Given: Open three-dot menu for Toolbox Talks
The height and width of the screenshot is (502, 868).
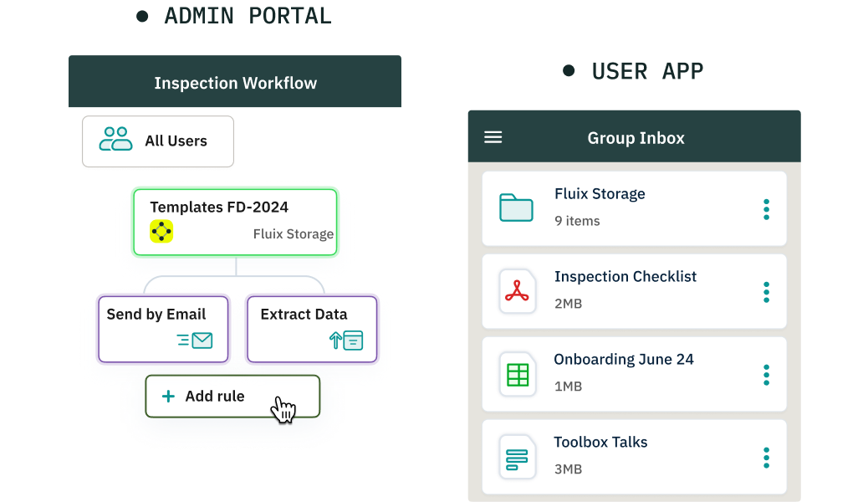Looking at the screenshot, I should coord(766,458).
